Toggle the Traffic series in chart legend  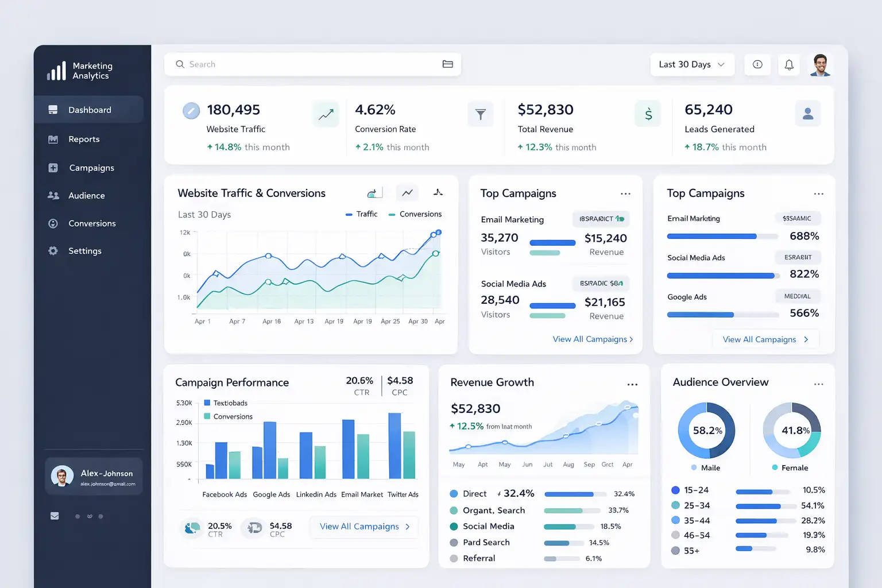click(x=362, y=214)
